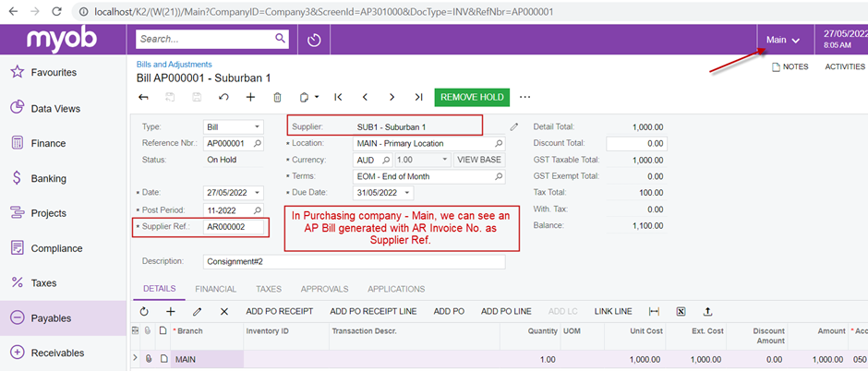This screenshot has height=371, width=868.
Task: Open the more actions ellipsis menu
Action: (524, 97)
